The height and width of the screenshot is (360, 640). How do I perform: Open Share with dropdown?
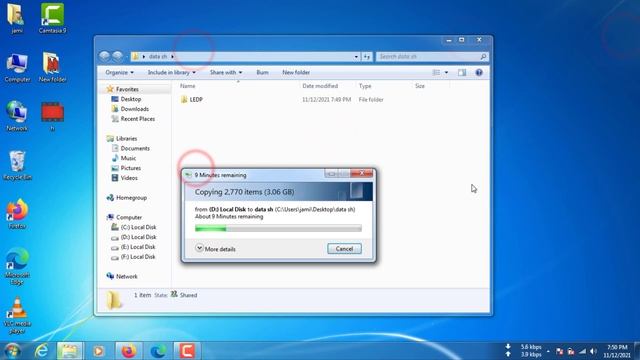pyautogui.click(x=226, y=72)
